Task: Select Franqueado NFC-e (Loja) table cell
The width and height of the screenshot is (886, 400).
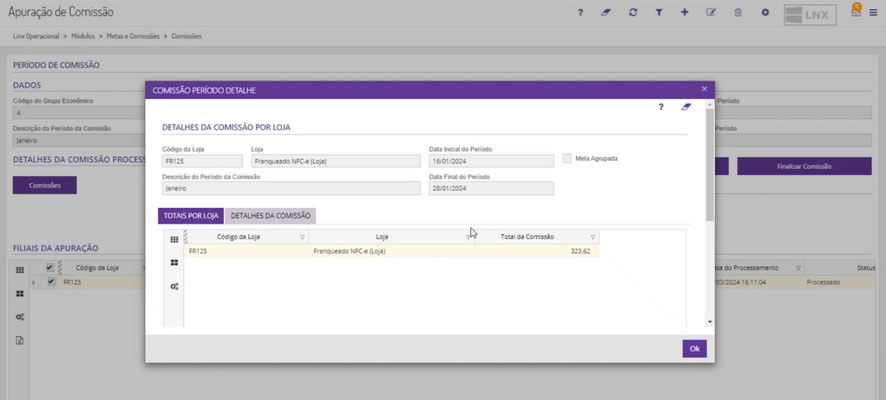Action: coord(392,251)
